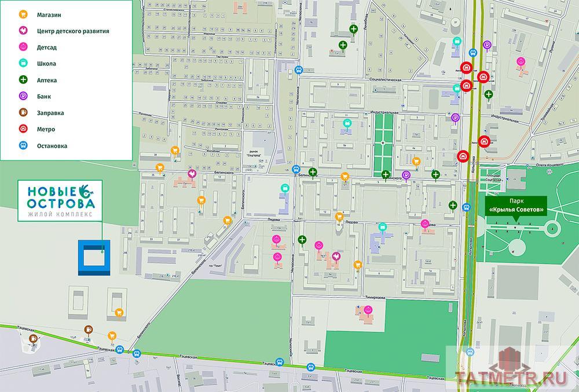The image size is (579, 392).
Task: Click the Тимирязева street name
Action: pyautogui.click(x=375, y=298)
